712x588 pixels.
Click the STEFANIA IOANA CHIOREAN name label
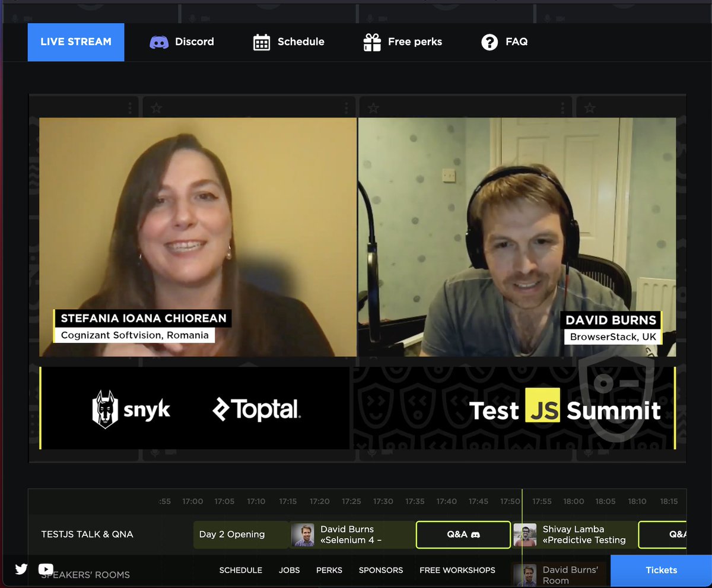pyautogui.click(x=143, y=318)
